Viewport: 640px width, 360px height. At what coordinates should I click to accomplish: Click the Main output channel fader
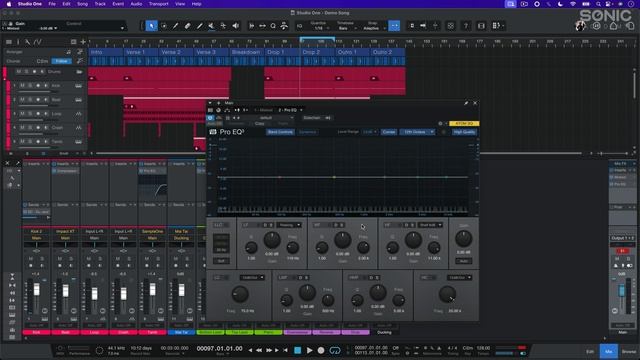coord(622,291)
